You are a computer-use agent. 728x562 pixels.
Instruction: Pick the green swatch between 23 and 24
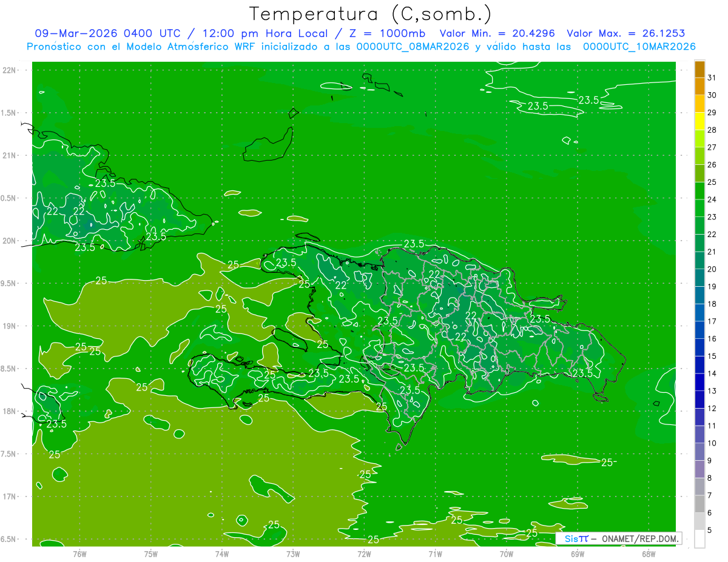click(x=699, y=208)
